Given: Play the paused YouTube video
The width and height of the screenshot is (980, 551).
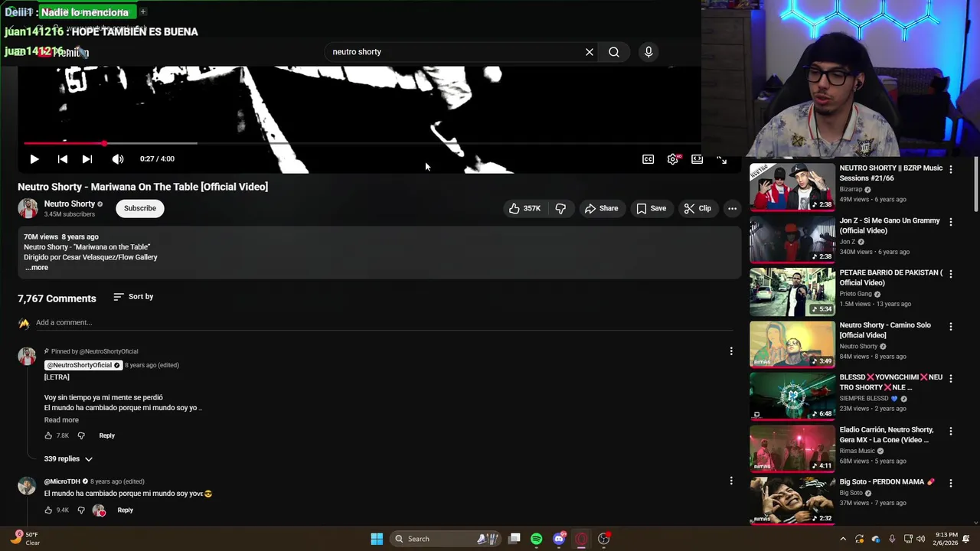Looking at the screenshot, I should (x=34, y=159).
